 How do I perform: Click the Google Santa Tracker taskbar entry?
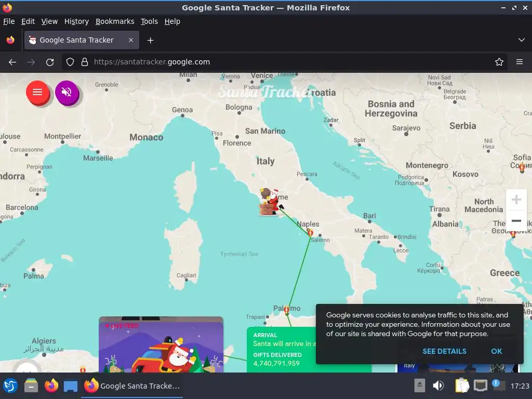tap(132, 386)
